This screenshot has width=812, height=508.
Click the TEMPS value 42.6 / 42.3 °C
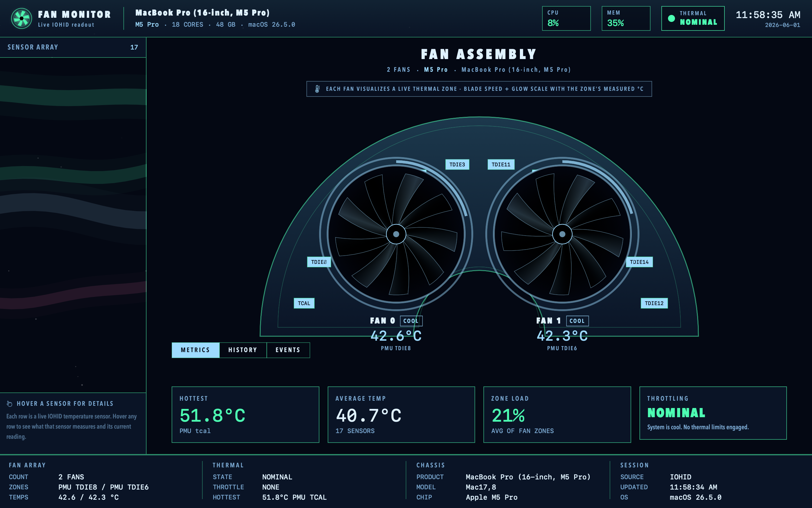[x=88, y=497]
